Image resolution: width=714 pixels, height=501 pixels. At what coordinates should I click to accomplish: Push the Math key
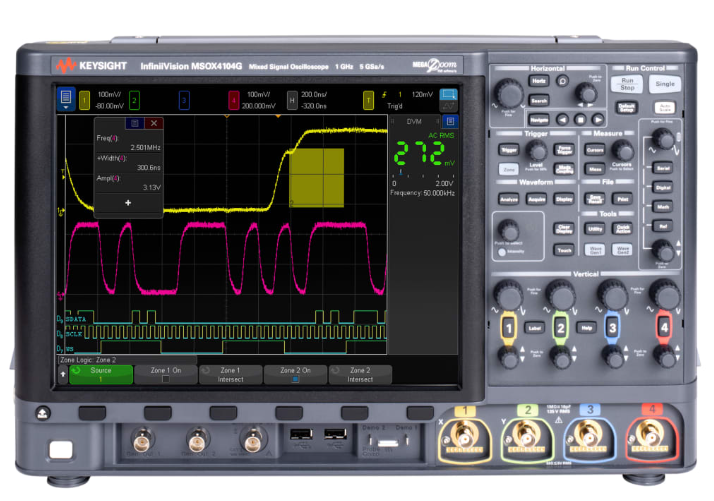pos(663,206)
